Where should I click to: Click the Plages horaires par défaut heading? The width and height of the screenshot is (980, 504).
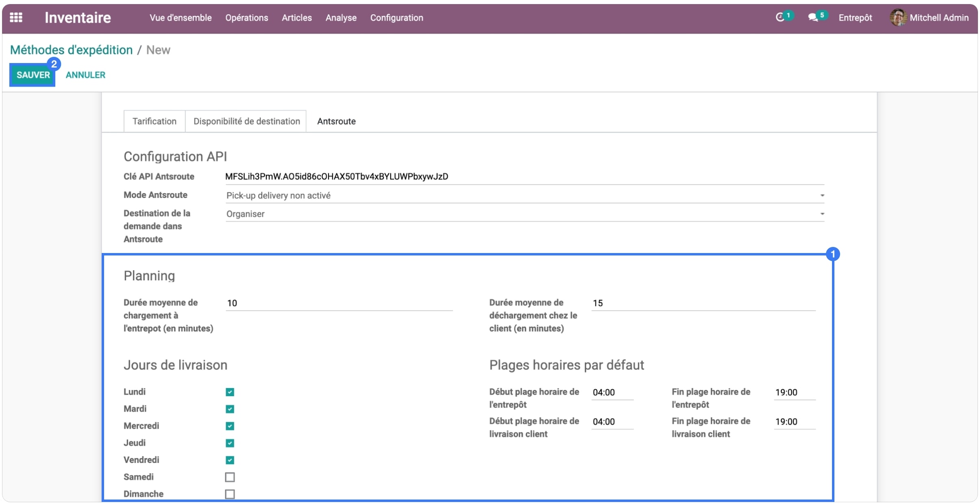566,365
